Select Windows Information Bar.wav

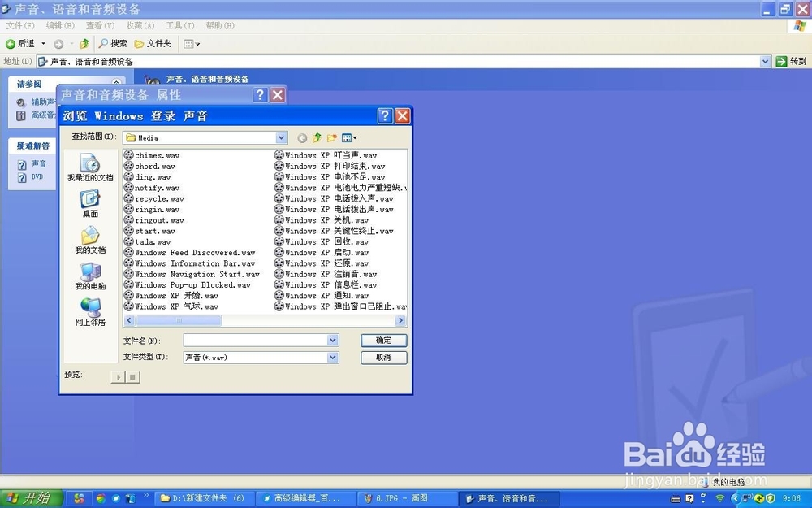pos(189,263)
